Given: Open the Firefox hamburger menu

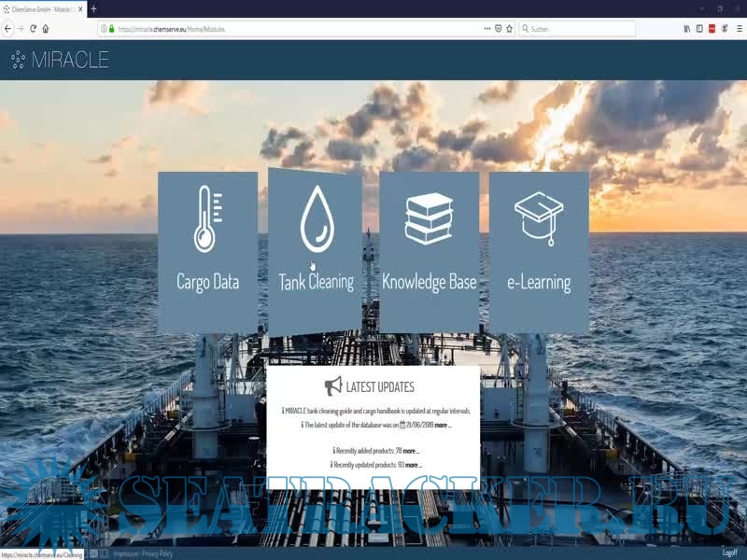Looking at the screenshot, I should point(738,29).
